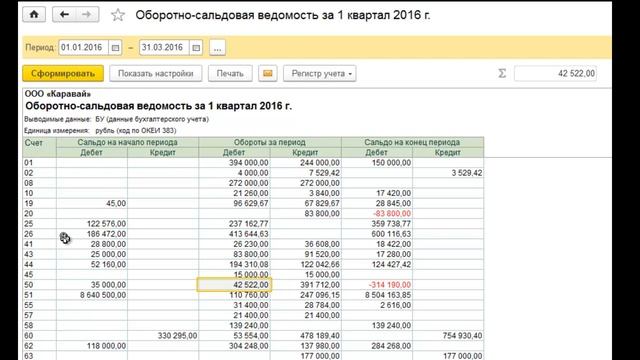Select ООО «Караваи» organization title
This screenshot has height=360, width=640.
58,94
